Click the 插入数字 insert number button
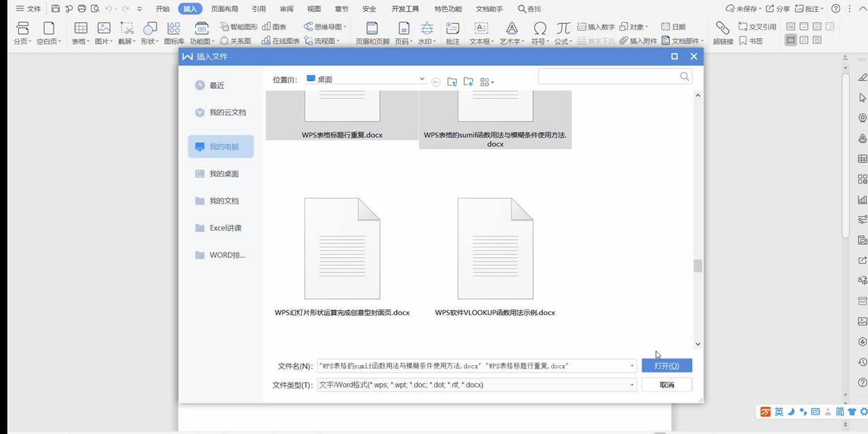Viewport: 868px width, 434px height. pyautogui.click(x=596, y=26)
